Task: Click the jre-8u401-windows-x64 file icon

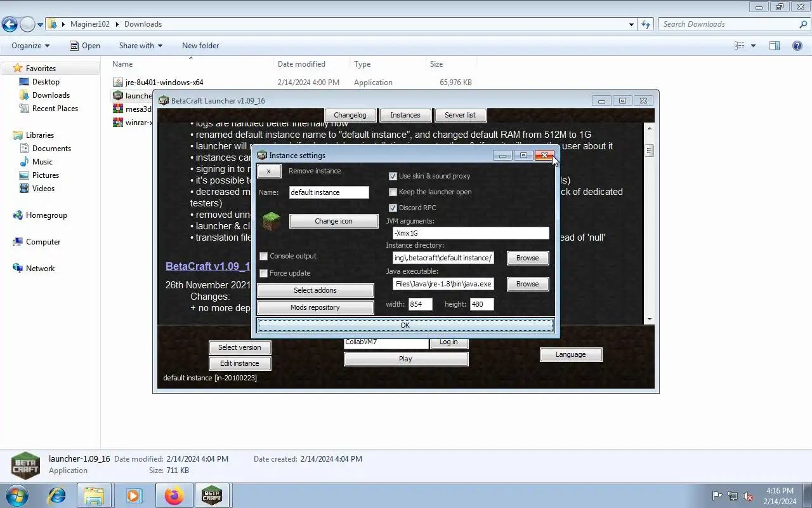Action: (x=118, y=82)
